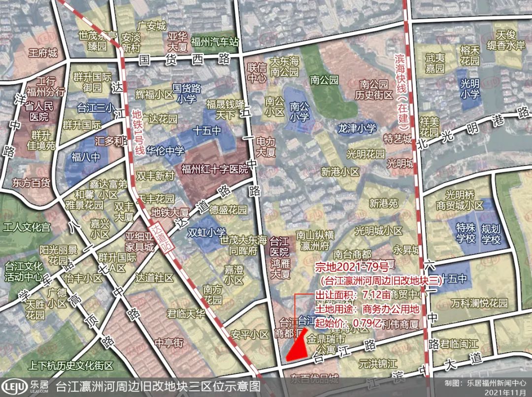Click the 十五中 label near 华伦中学
This screenshot has height=397, width=532.
206,131
